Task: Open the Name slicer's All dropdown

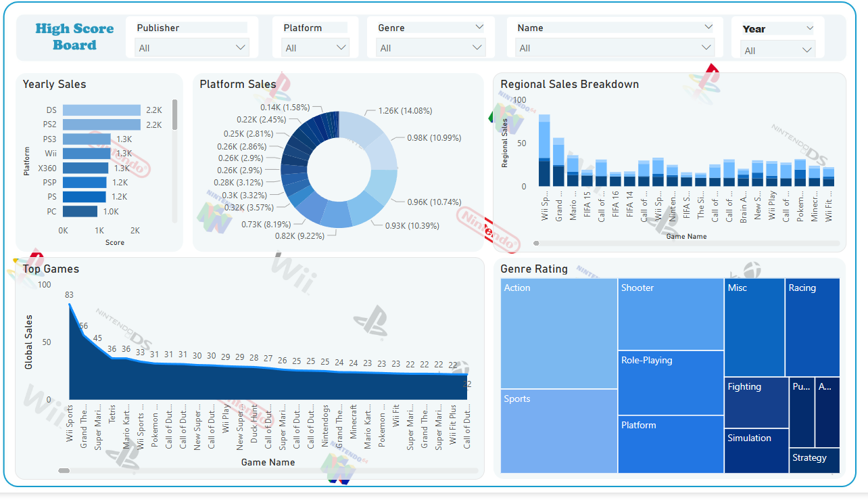Action: (615, 47)
